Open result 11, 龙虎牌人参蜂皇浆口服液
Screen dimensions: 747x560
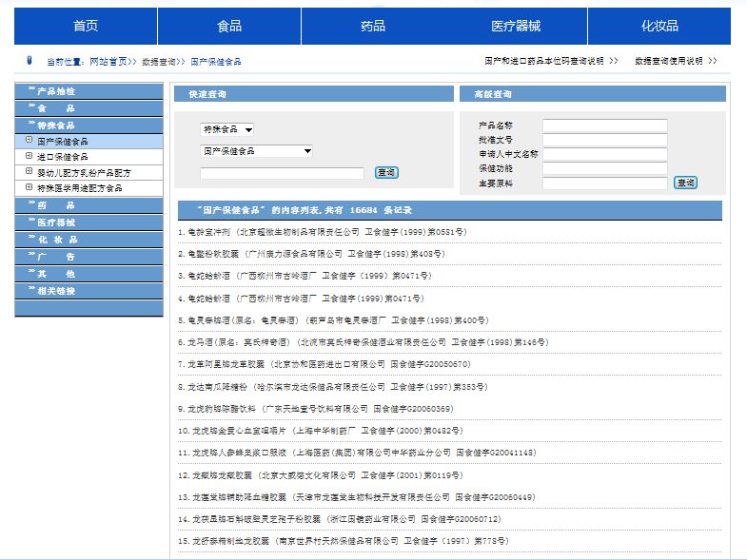pos(357,453)
